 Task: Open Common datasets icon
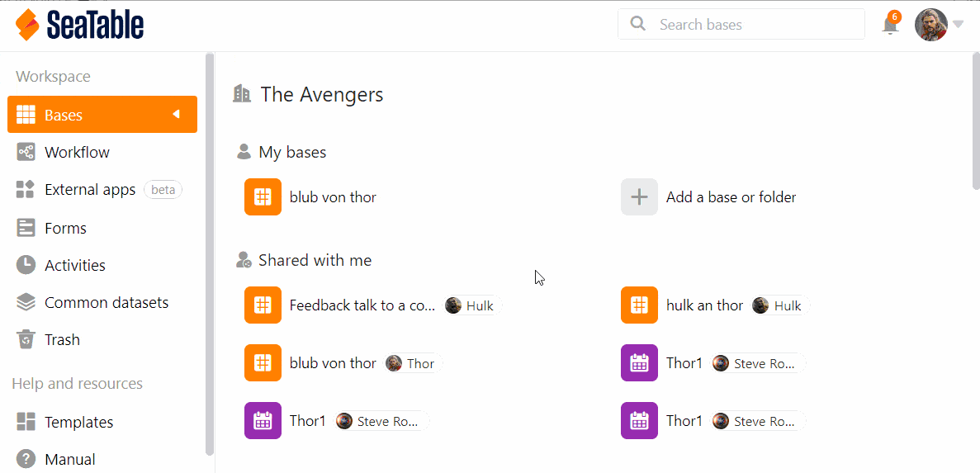pyautogui.click(x=26, y=302)
